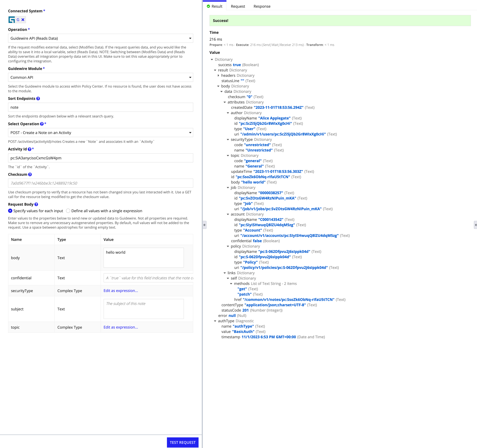Click the job displayName "0000038257" value
Screen dimensions: 477x448
(x=271, y=193)
